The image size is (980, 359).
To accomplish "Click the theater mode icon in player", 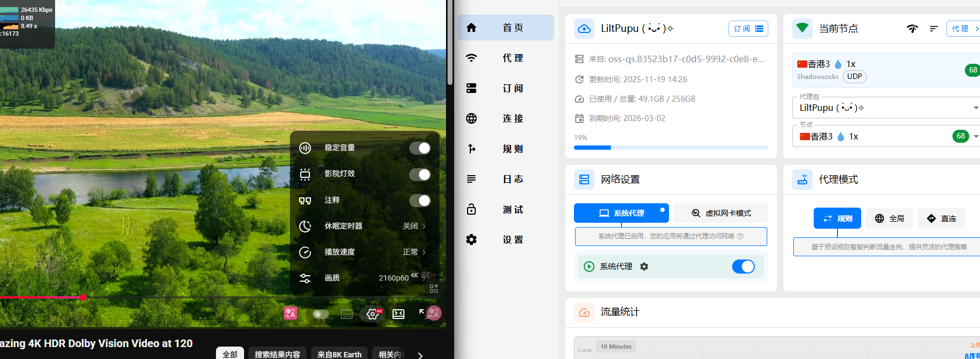I will (398, 314).
